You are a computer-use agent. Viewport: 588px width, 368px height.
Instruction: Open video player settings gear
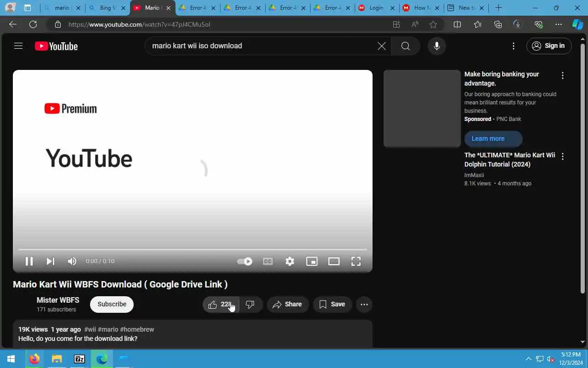(x=290, y=261)
